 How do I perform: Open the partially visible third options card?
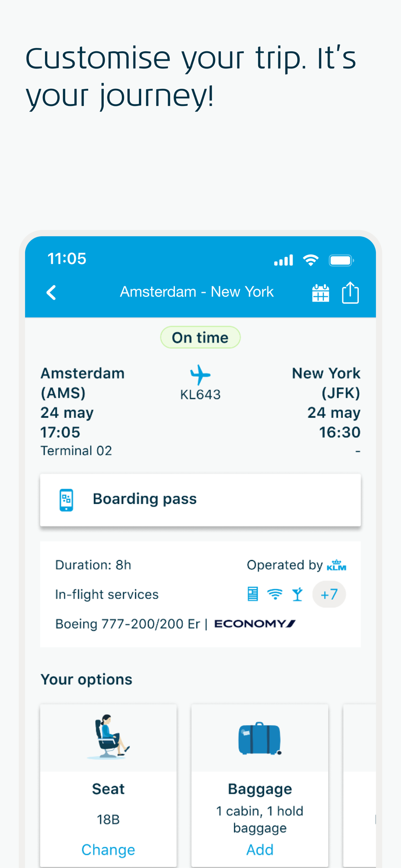(x=359, y=786)
